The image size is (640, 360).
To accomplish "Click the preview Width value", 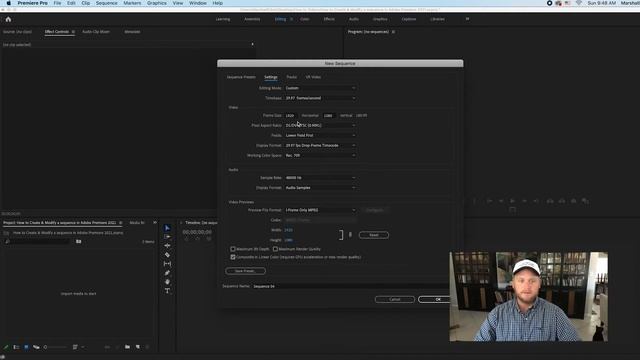I will tap(289, 230).
